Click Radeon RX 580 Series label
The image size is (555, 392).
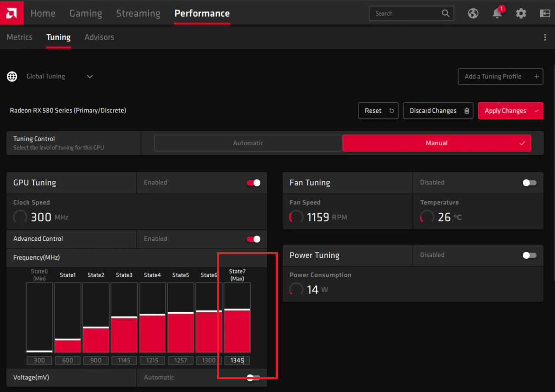(68, 111)
